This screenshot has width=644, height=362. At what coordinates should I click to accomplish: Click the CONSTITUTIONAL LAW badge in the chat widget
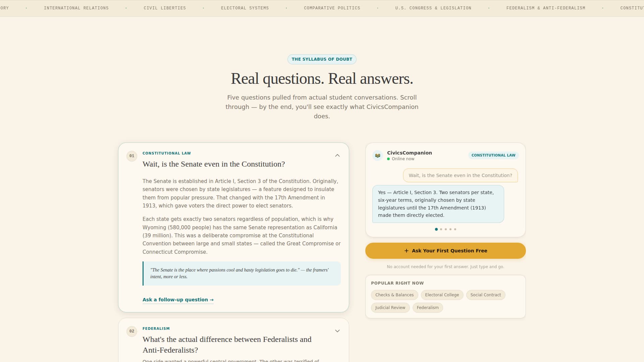point(493,155)
